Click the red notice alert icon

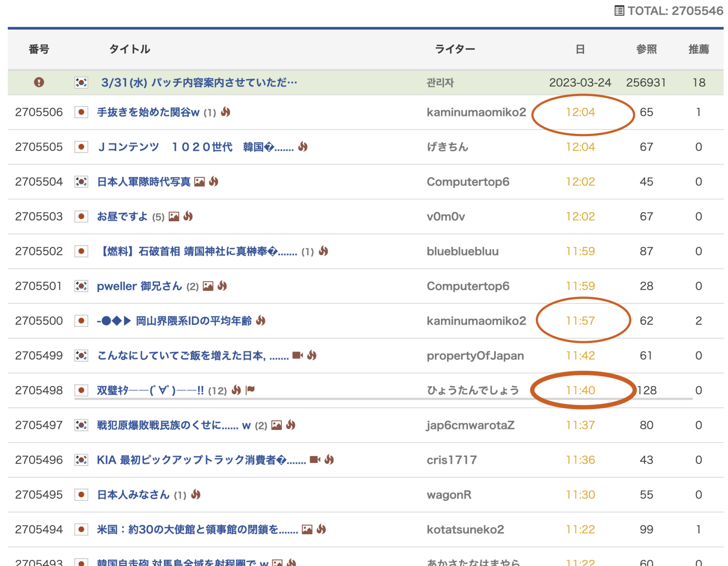tap(39, 82)
